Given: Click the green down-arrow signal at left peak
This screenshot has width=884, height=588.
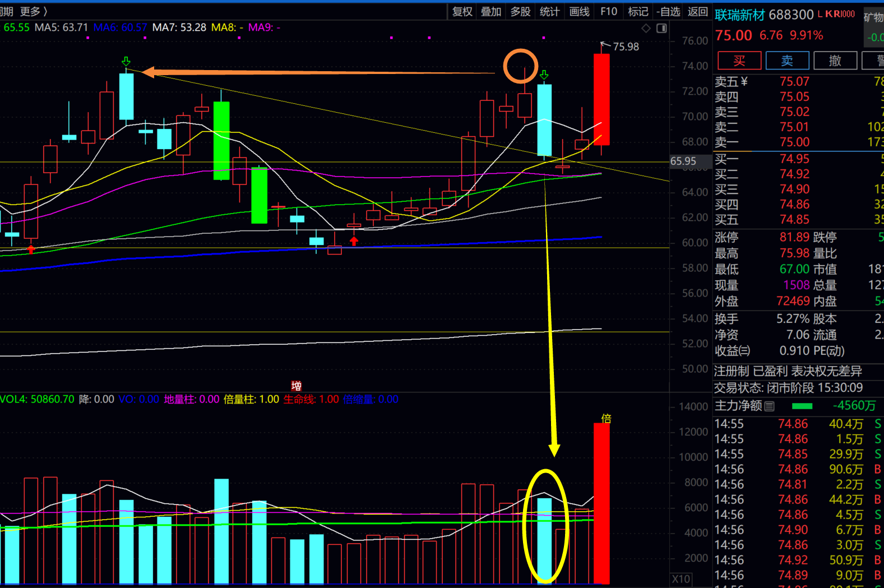Looking at the screenshot, I should (126, 61).
